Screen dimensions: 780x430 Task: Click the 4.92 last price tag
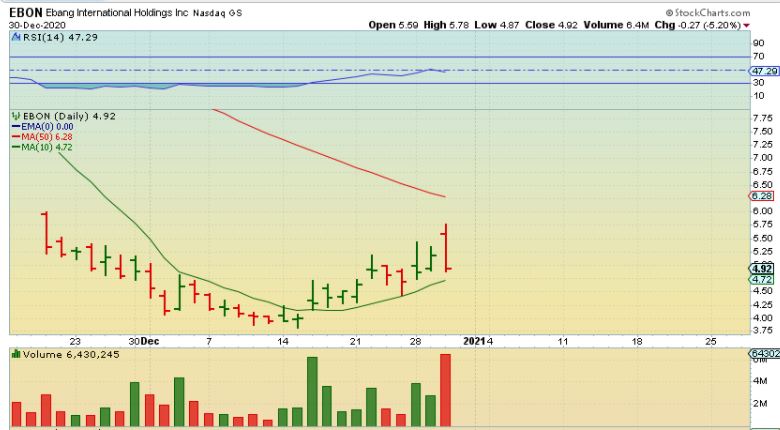762,269
